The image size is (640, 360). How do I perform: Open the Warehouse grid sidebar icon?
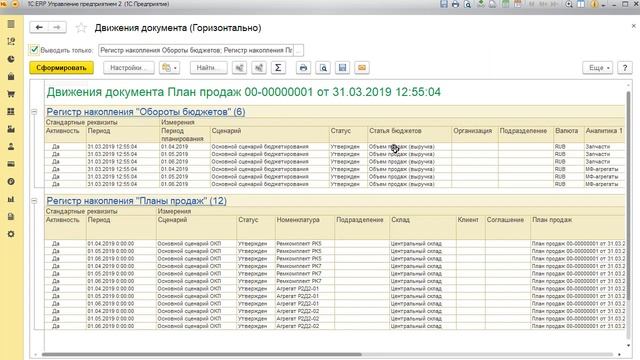[x=11, y=111]
